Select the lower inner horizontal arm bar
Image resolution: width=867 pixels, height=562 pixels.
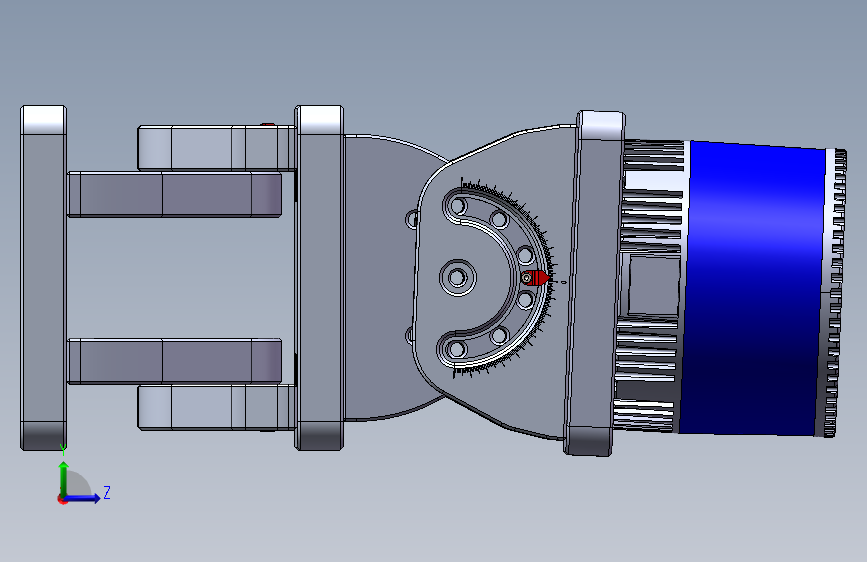174,361
